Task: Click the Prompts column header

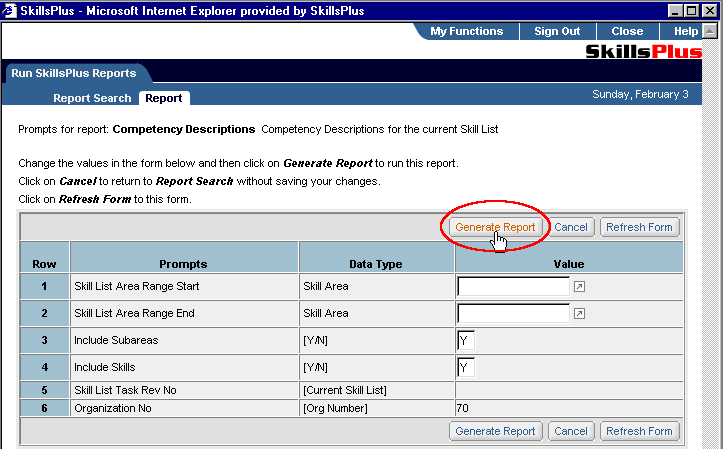Action: (184, 257)
